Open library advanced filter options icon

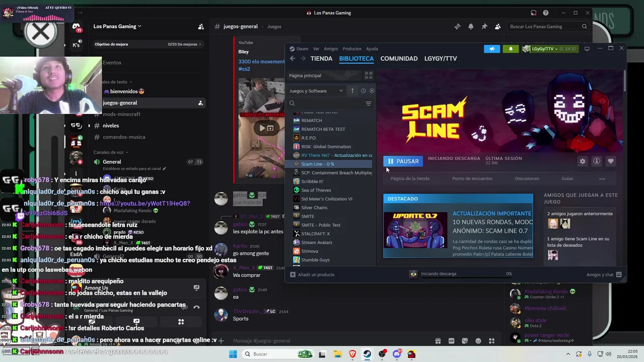pos(368,104)
